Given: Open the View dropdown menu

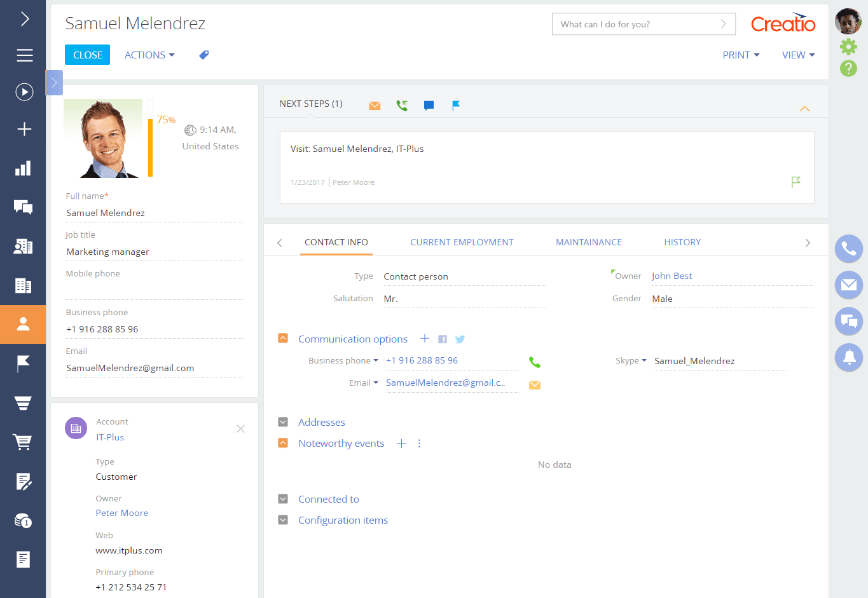Looking at the screenshot, I should [x=798, y=55].
